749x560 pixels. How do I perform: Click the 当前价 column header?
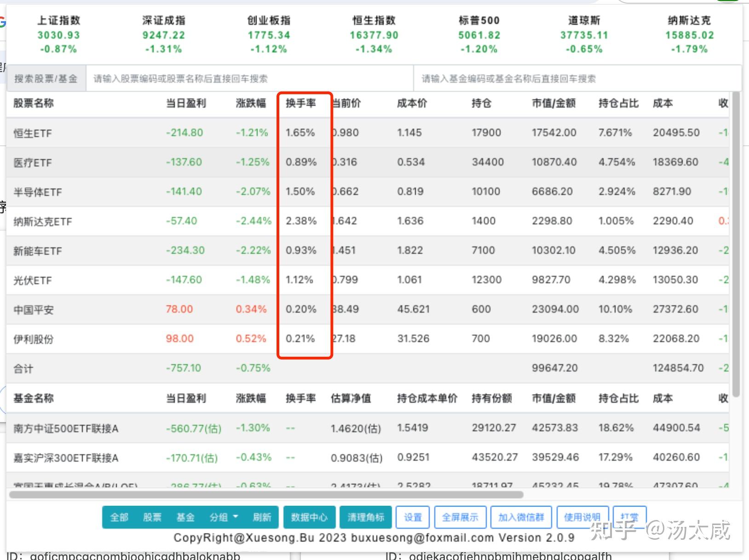pos(346,103)
